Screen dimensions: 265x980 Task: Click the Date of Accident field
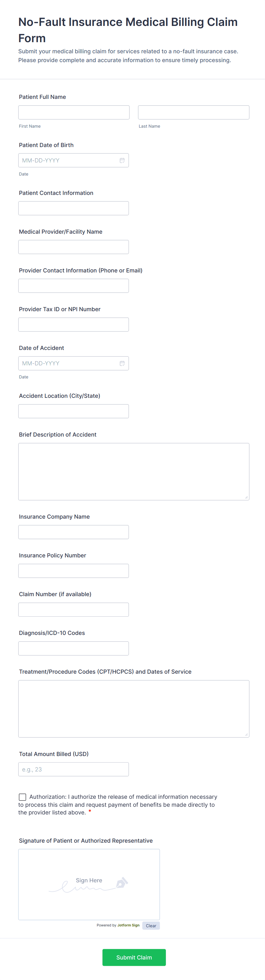click(x=68, y=363)
